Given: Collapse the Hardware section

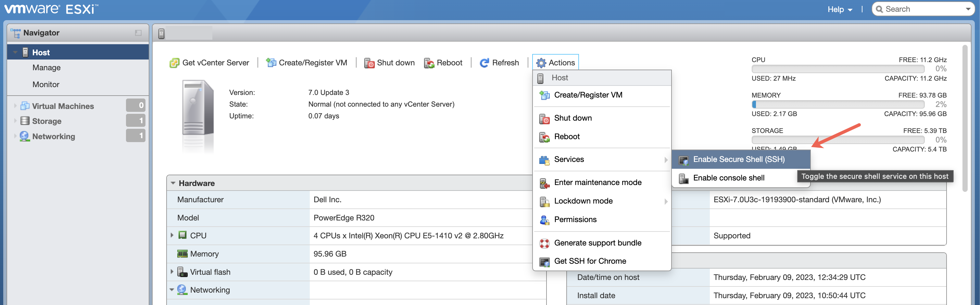Looking at the screenshot, I should point(173,183).
